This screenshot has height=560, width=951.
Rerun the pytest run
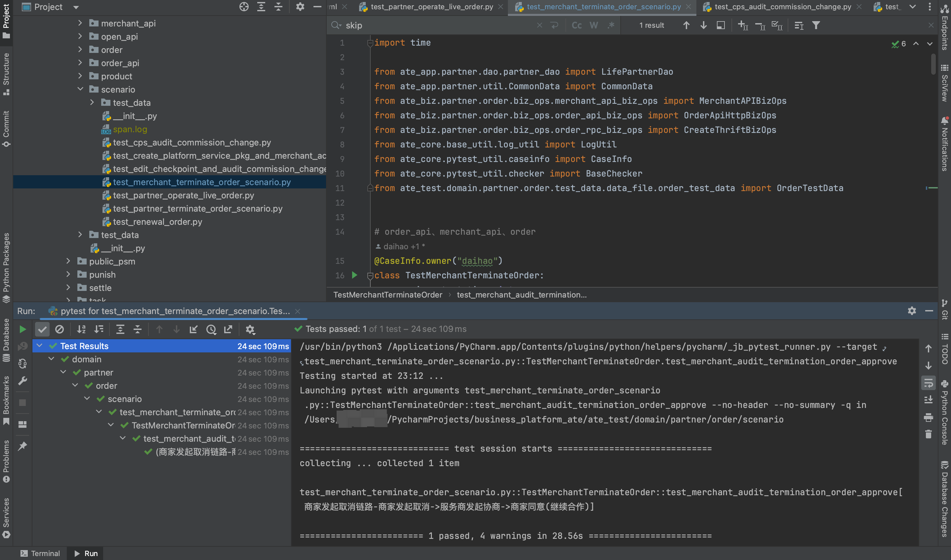click(22, 330)
